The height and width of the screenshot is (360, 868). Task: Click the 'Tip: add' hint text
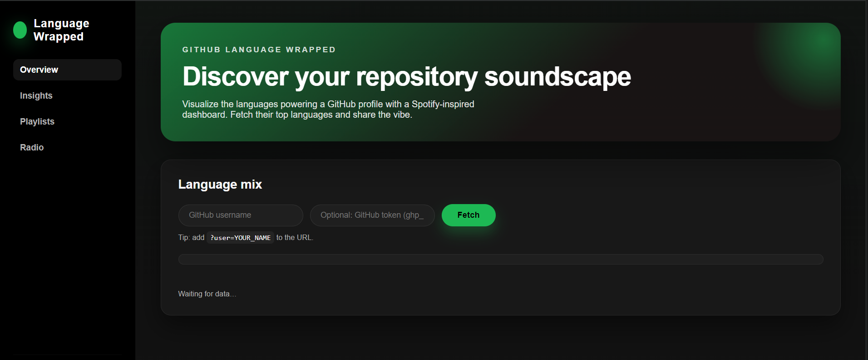coord(191,238)
